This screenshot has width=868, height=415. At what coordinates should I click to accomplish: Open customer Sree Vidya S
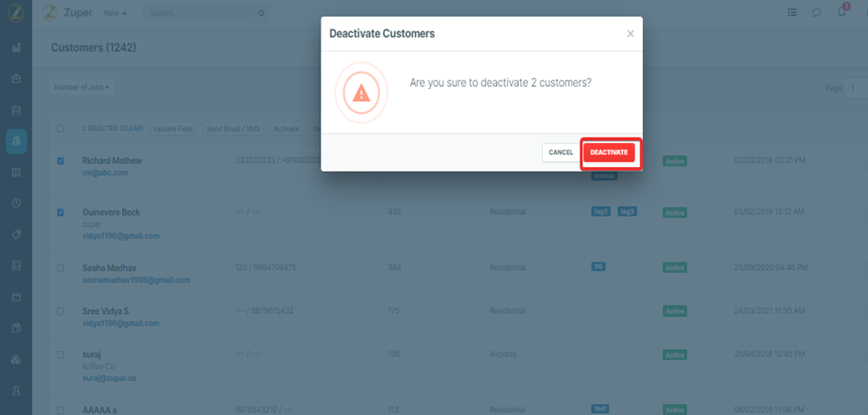(x=106, y=311)
